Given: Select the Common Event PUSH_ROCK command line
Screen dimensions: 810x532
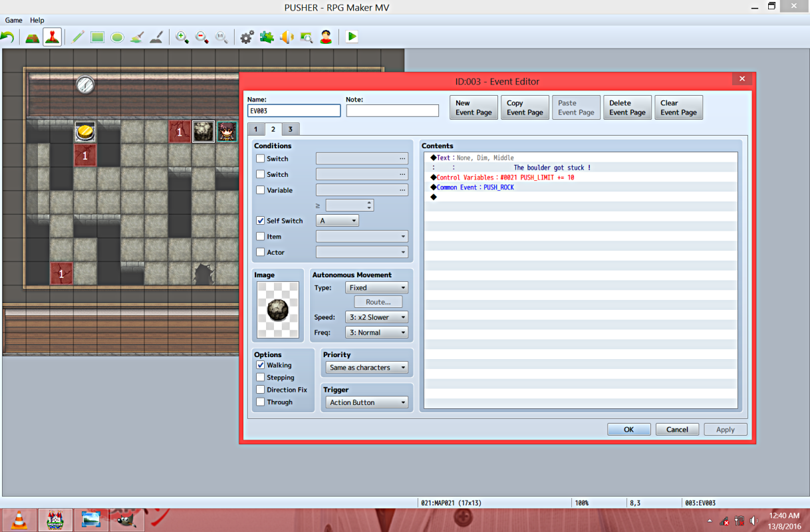Looking at the screenshot, I should coord(581,188).
